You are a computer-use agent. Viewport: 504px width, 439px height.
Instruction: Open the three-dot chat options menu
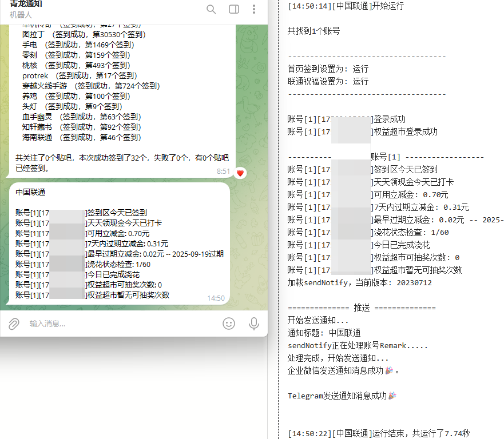253,9
